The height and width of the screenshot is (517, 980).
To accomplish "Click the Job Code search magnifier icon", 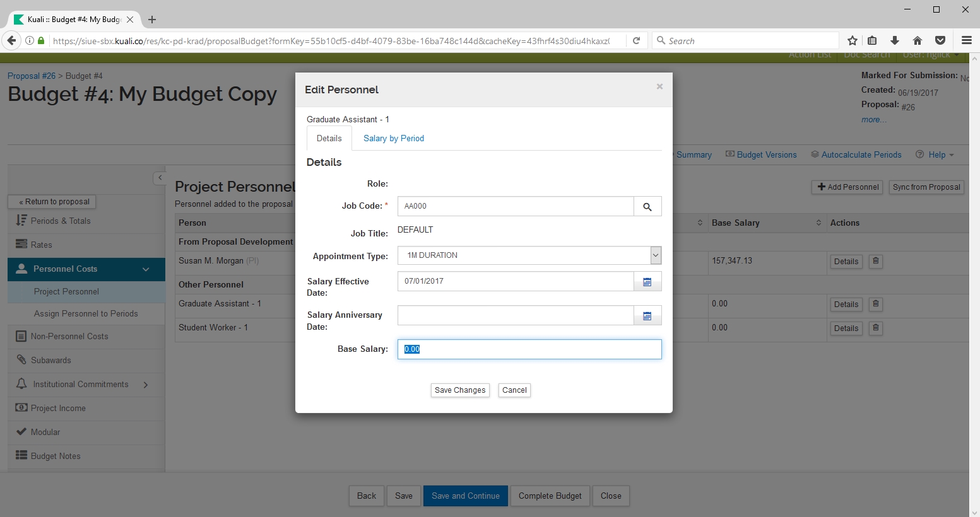I will [647, 207].
